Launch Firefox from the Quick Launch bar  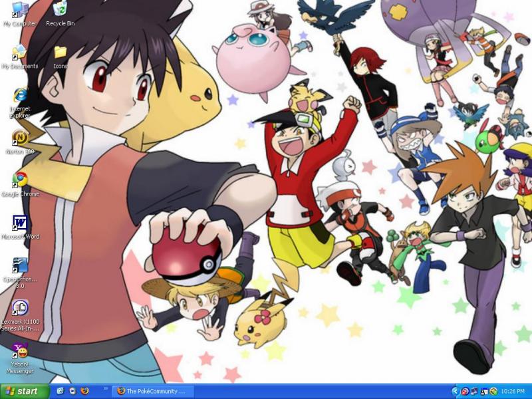coord(84,391)
